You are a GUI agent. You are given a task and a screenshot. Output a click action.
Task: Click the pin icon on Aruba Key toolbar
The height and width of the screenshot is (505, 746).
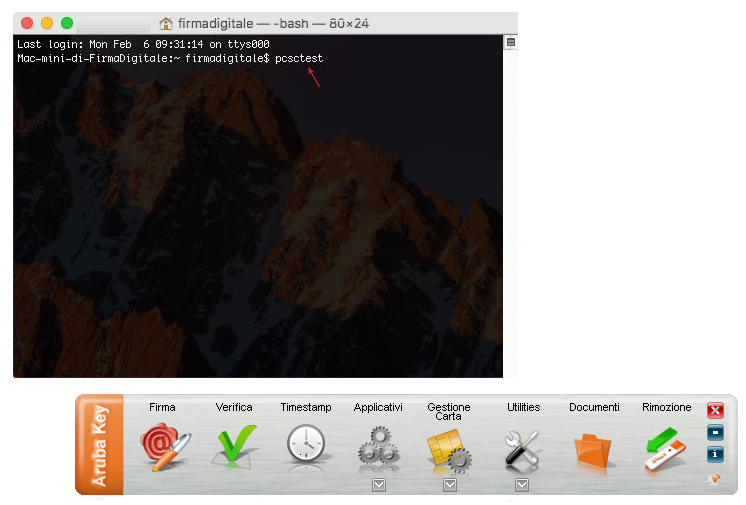point(714,479)
